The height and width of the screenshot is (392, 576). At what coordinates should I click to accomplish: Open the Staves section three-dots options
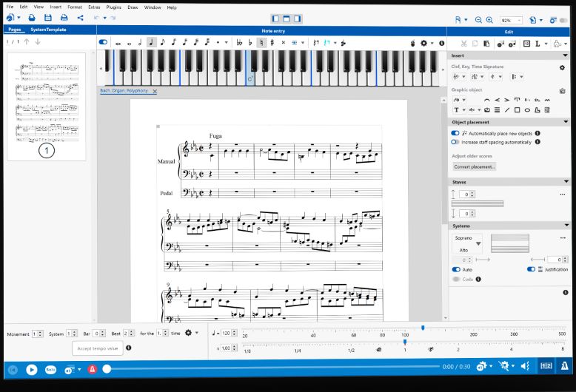563,195
